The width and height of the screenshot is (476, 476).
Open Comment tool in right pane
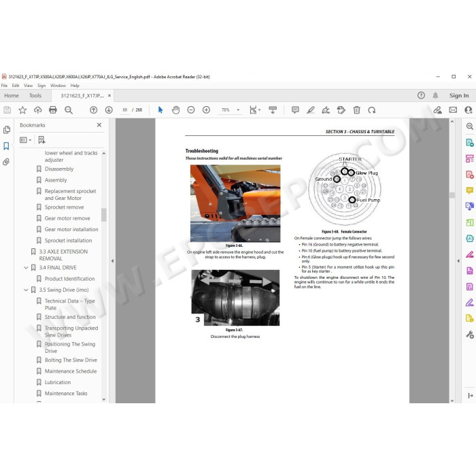[470, 190]
